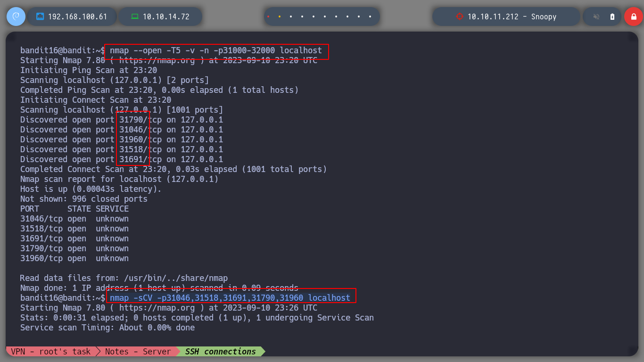
Task: Click the '31691/tcp open unknown' row
Action: [74, 239]
